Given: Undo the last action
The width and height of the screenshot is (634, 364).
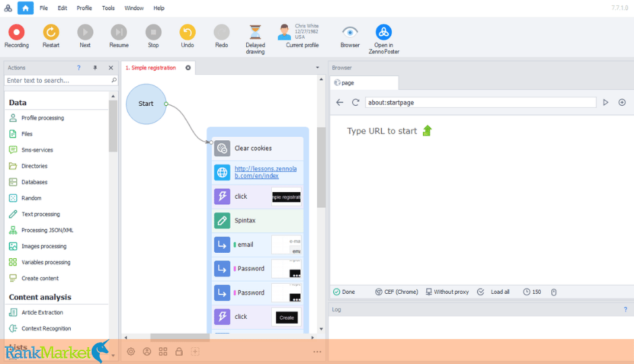Looking at the screenshot, I should coord(188,32).
